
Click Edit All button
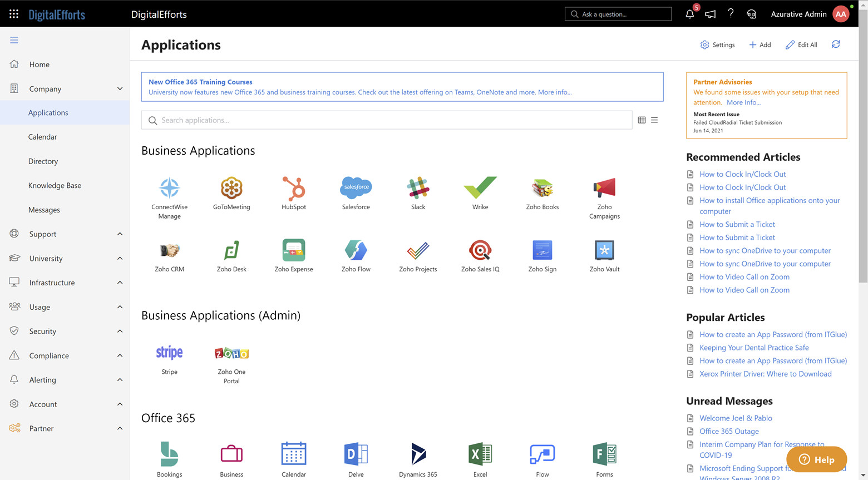pos(801,44)
